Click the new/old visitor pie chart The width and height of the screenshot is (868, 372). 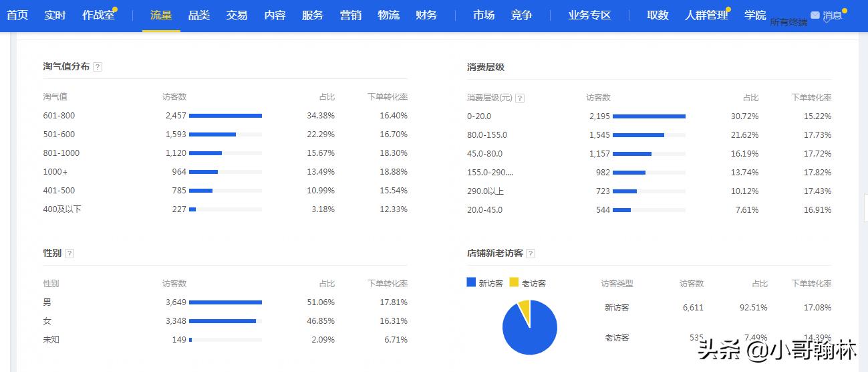pos(530,327)
